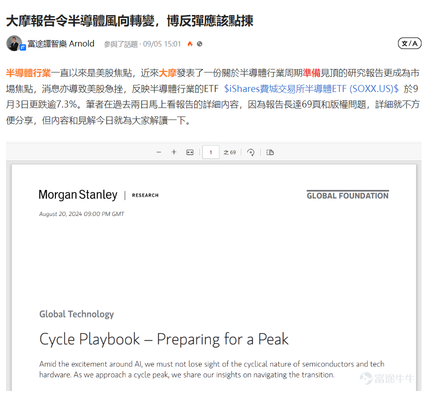Click the 09/05 15:01 timestamp
This screenshot has width=433, height=397.
tap(162, 44)
